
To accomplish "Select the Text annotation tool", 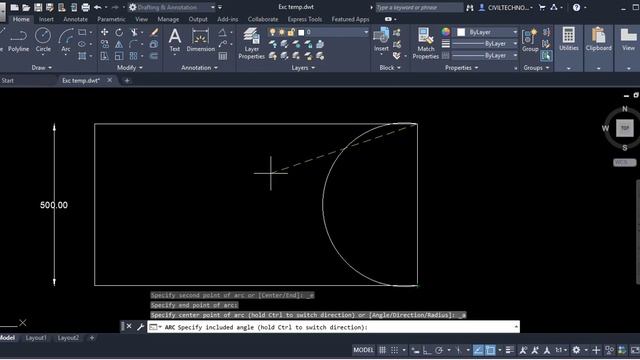I will point(175,40).
